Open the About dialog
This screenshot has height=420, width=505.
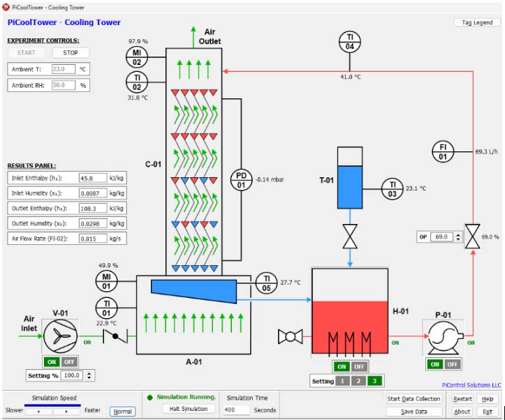pos(462,412)
